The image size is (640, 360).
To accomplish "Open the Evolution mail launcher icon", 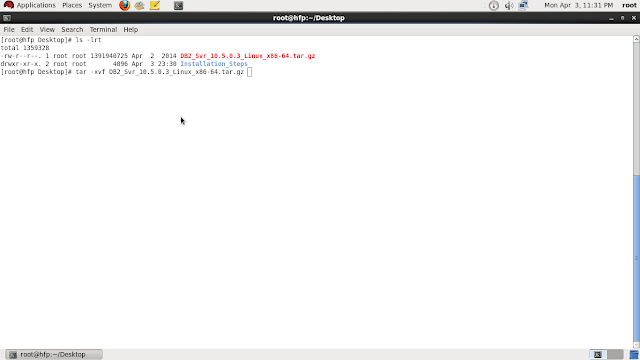I will pyautogui.click(x=140, y=5).
